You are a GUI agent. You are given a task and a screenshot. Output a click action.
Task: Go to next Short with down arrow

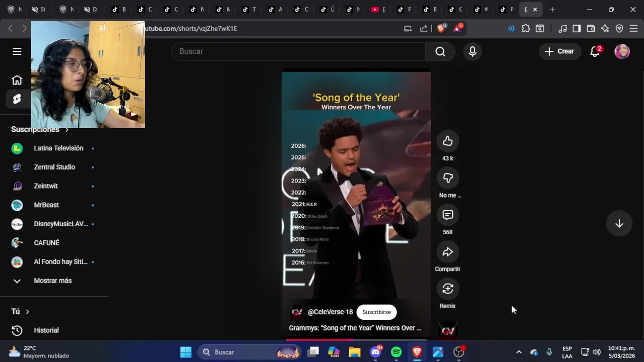pyautogui.click(x=619, y=224)
